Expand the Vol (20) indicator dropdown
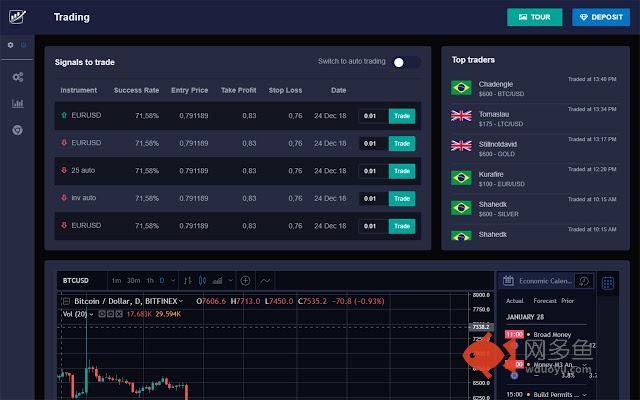Image resolution: width=640 pixels, height=400 pixels. pos(92,314)
